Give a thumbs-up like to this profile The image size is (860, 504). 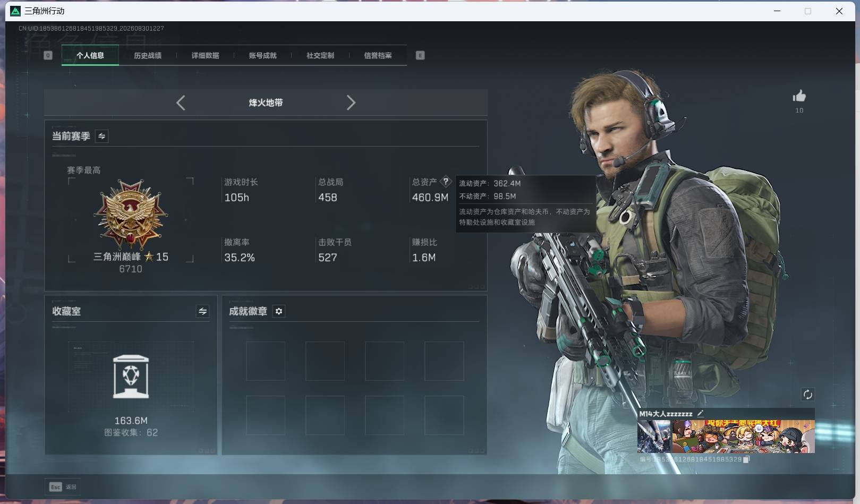(799, 96)
